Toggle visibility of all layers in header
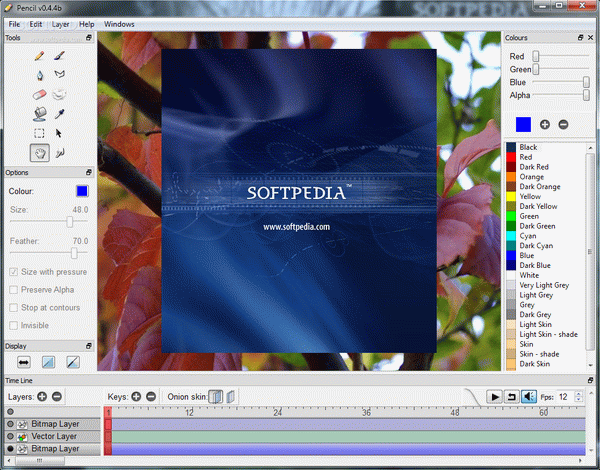600x470 pixels. [10, 411]
